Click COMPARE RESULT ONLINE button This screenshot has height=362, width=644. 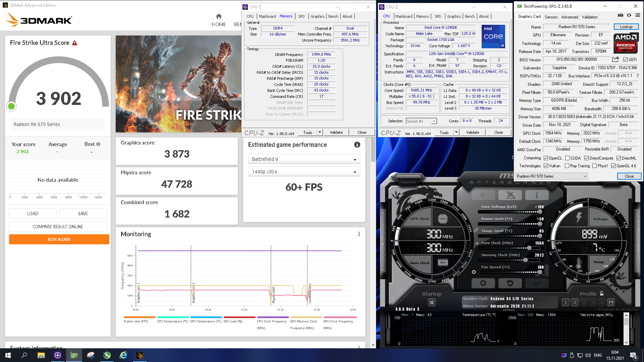[58, 227]
